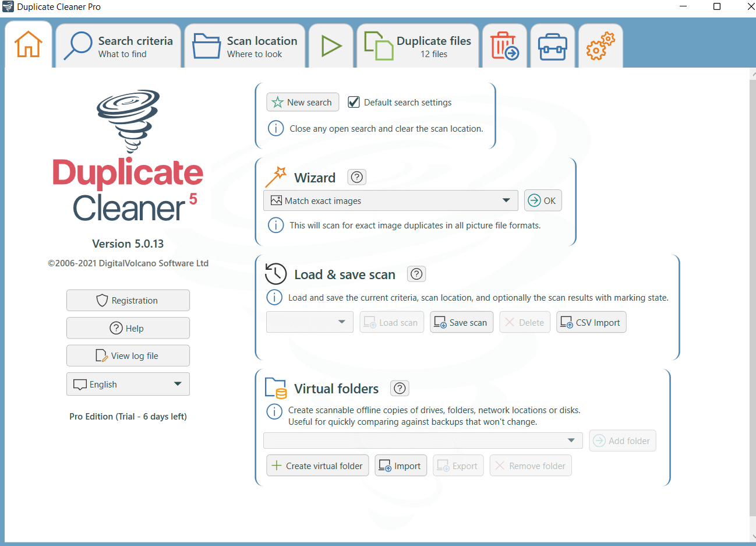Click info icon next to exact image duplicates text
Screen dimensions: 756x546
275,225
